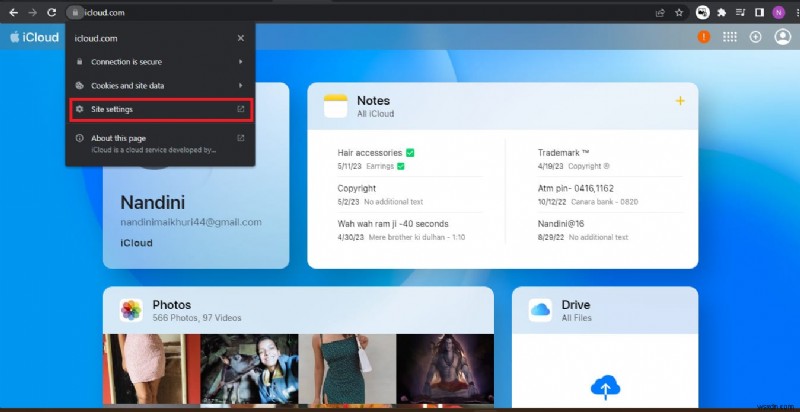Open Site settings
The height and width of the screenshot is (412, 800).
coord(160,110)
